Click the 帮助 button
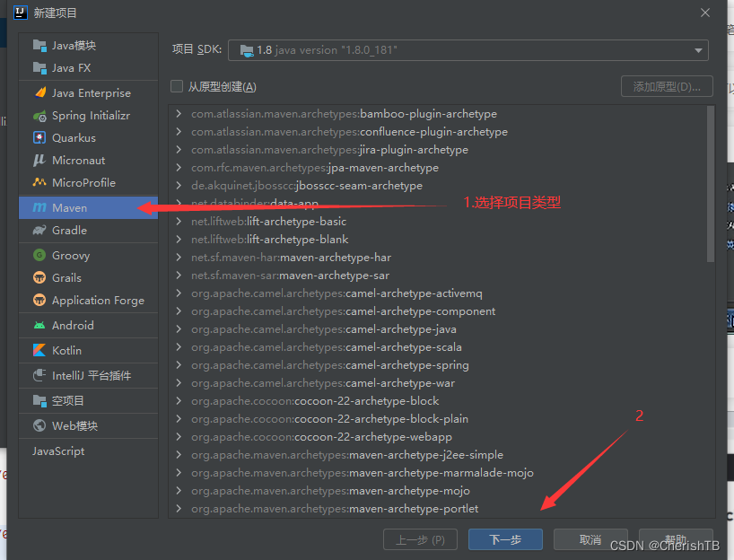 [x=676, y=539]
